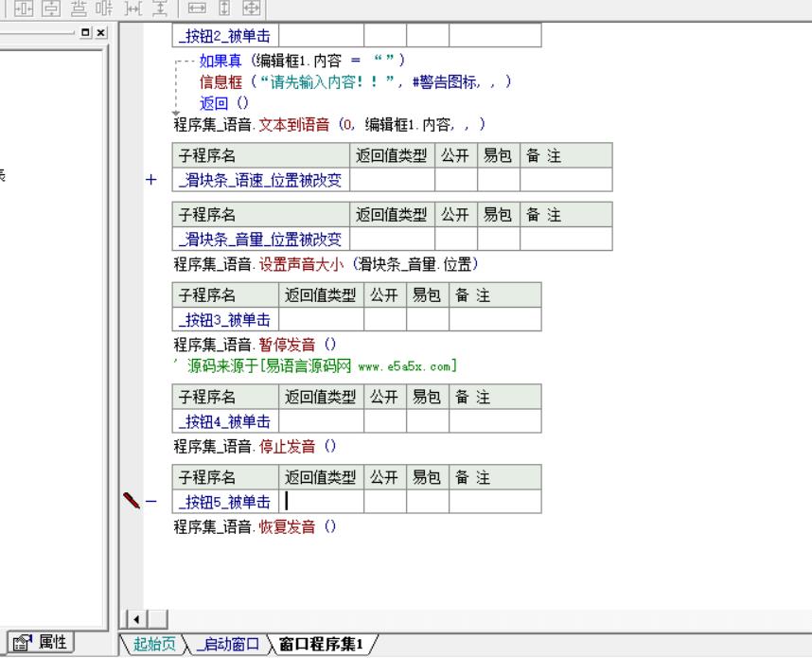Click the 停止发音 method call
This screenshot has width=812, height=658.
coord(287,446)
